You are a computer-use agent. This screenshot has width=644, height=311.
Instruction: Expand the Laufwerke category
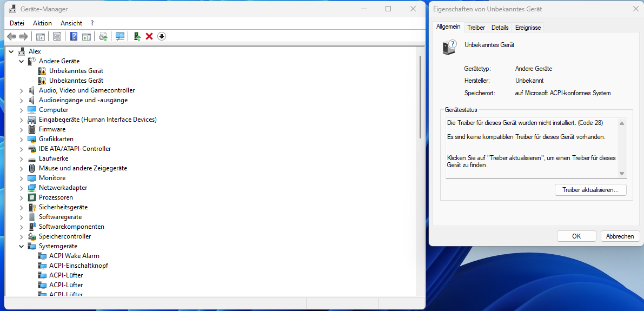coord(21,158)
